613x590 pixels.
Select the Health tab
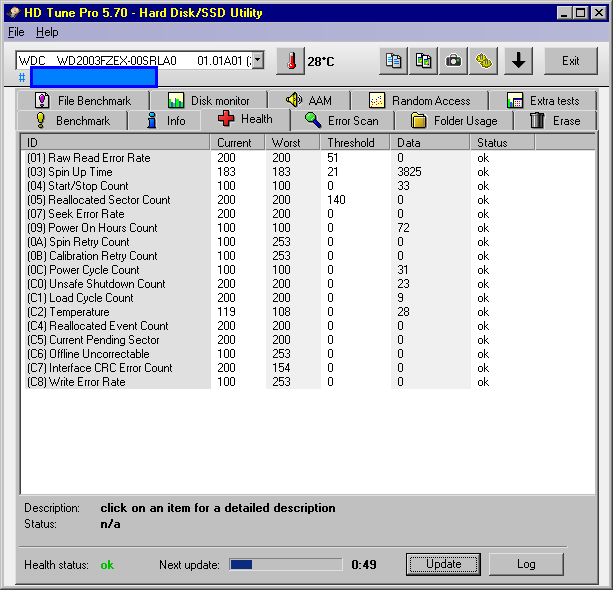click(x=246, y=119)
